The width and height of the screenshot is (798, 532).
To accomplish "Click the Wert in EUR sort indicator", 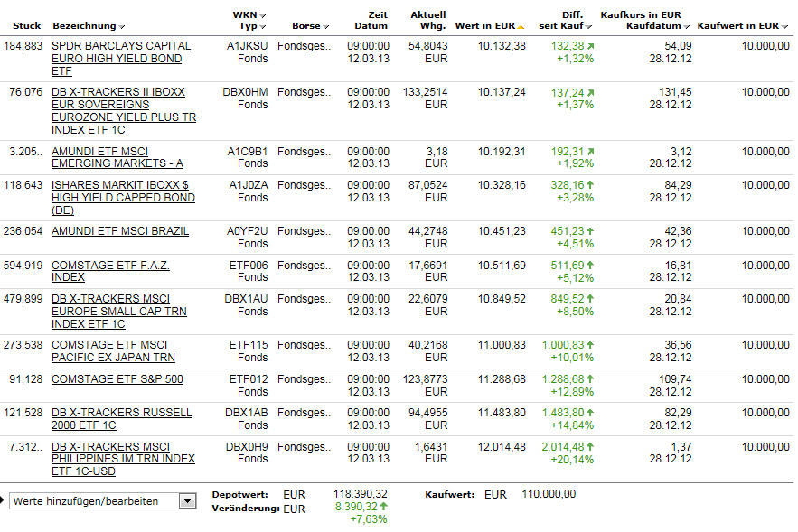I will click(x=521, y=27).
